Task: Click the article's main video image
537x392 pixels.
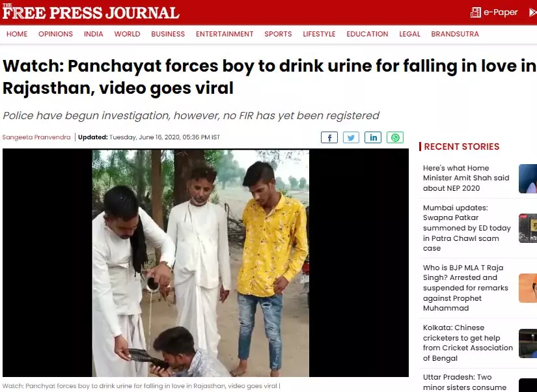Action: point(206,263)
